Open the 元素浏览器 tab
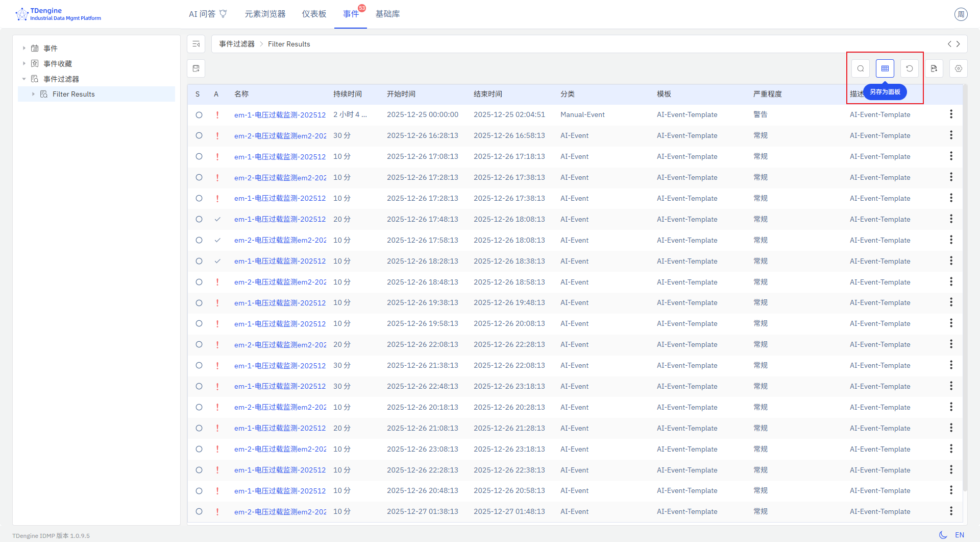 coord(265,14)
